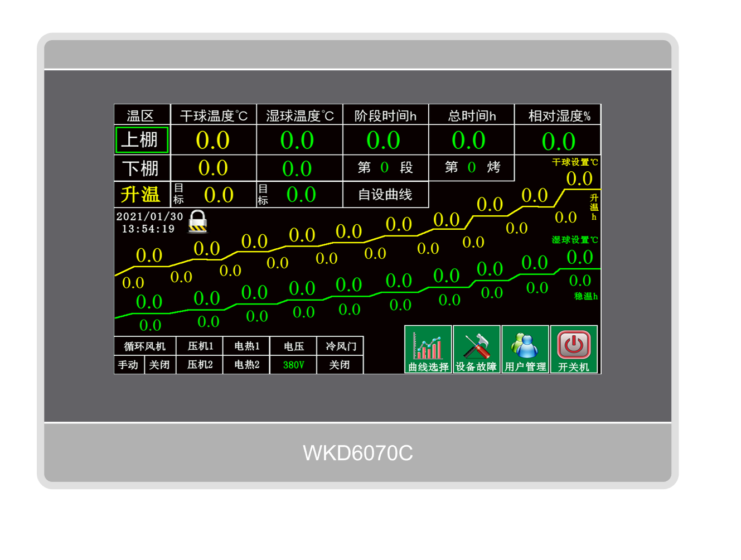Click the stage number in 第 0 段

(384, 167)
